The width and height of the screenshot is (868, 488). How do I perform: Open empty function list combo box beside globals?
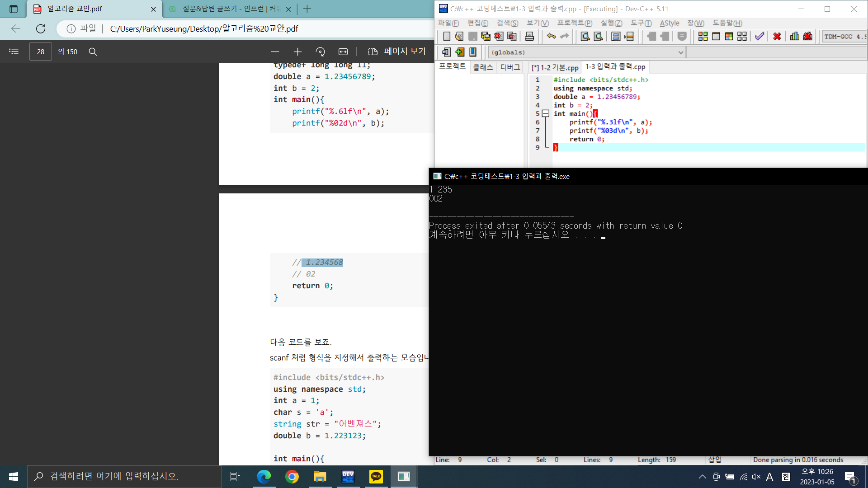click(x=777, y=52)
